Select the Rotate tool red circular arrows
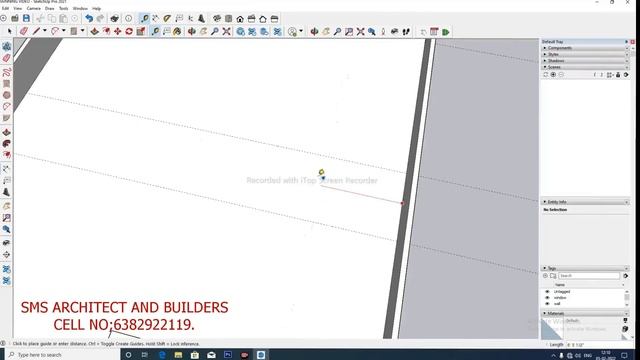The height and width of the screenshot is (360, 640). click(129, 31)
